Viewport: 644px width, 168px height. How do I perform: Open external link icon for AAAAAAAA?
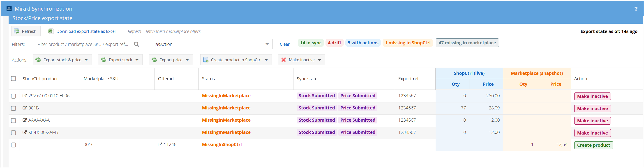pyautogui.click(x=25, y=120)
